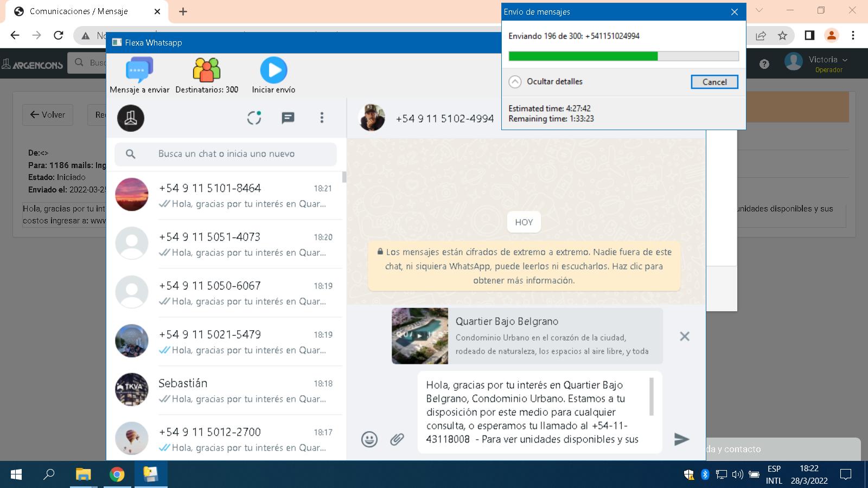Select the Comunicaciones / Mensaje tab
Viewport: 868px width, 488px height.
pos(86,11)
